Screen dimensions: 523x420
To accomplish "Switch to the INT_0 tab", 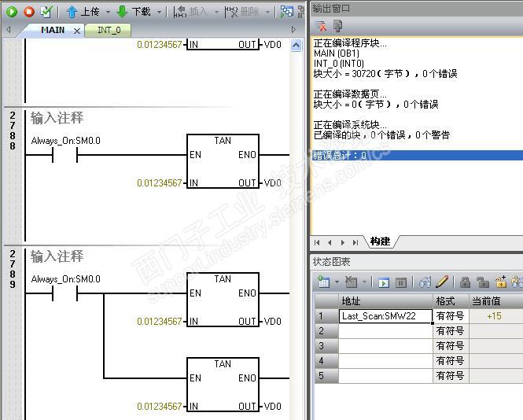I will point(109,31).
